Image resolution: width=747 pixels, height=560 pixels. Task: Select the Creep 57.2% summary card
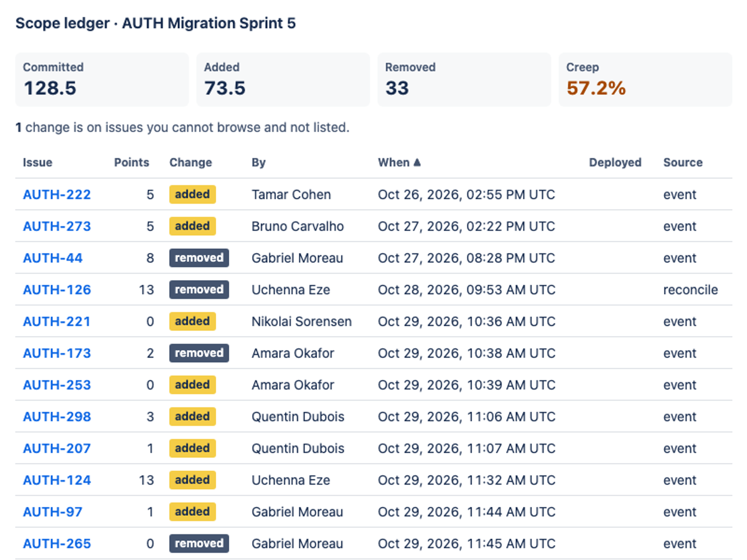pos(646,80)
